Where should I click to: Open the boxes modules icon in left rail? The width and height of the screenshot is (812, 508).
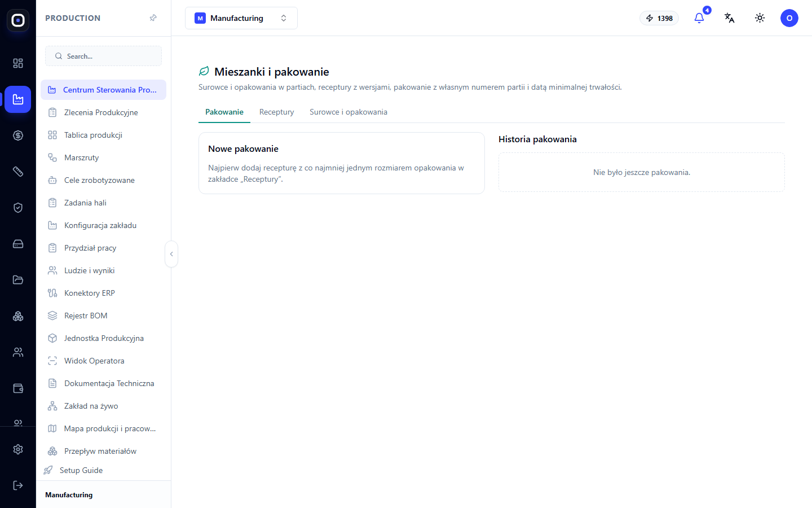click(18, 316)
